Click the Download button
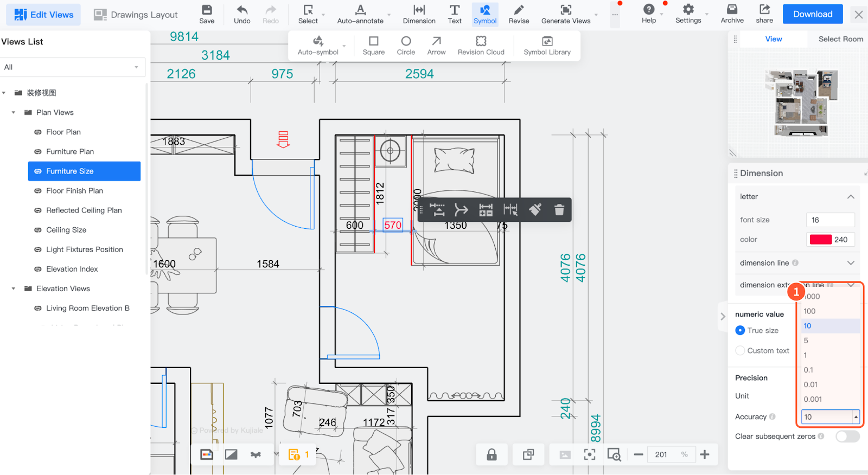Viewport: 868px width, 475px height. point(813,14)
